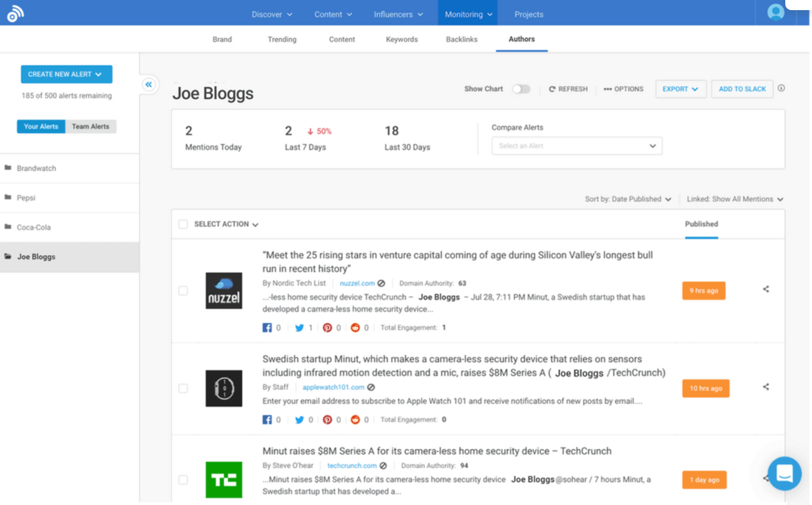
Task: Open the three-dot Options menu
Action: [624, 89]
